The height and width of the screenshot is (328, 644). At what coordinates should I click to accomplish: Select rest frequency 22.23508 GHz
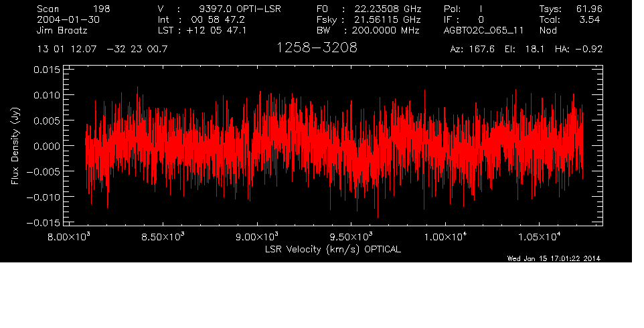(x=388, y=9)
